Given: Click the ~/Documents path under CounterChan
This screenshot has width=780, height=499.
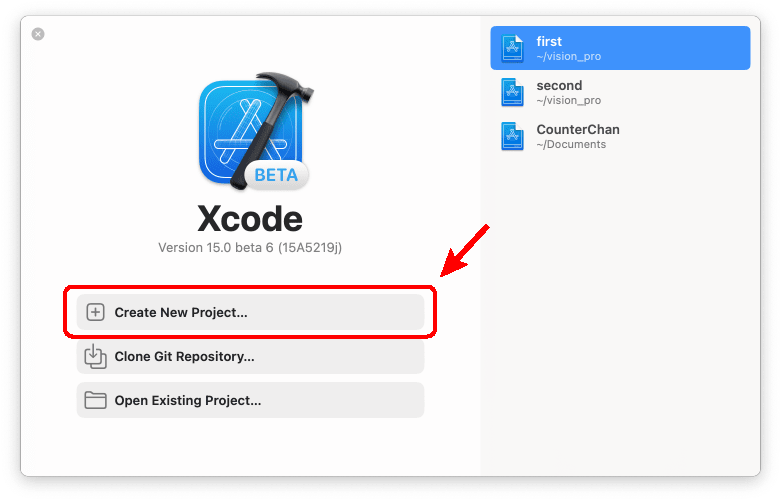Looking at the screenshot, I should pos(571,144).
